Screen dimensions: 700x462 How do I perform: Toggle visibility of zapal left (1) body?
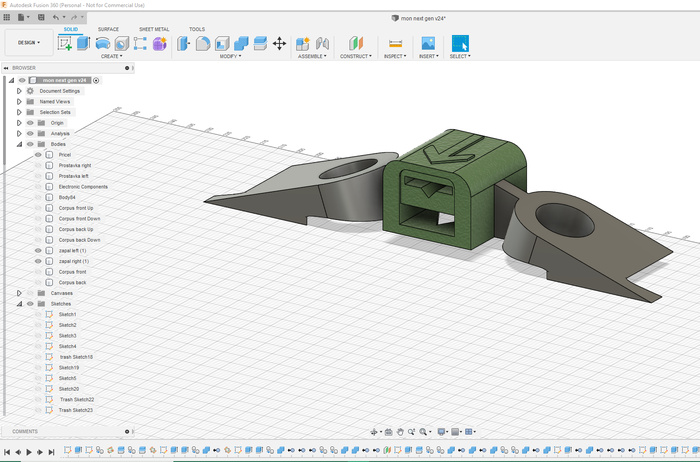pos(38,250)
